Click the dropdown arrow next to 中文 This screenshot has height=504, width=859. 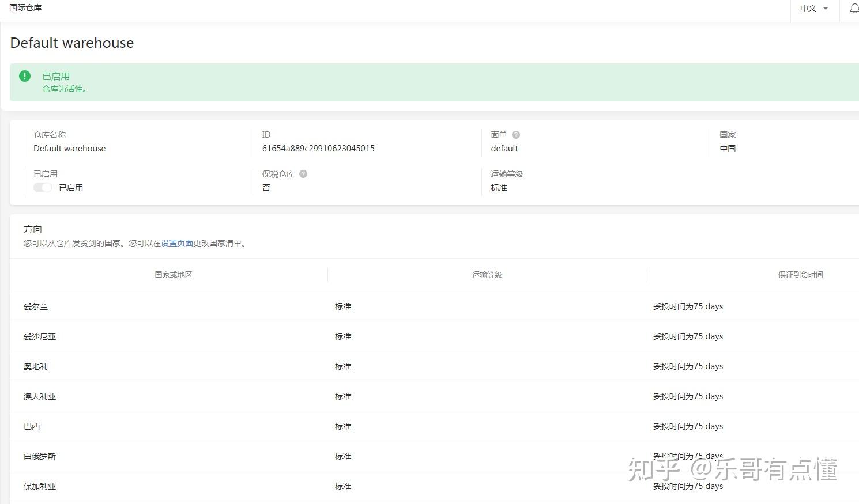pos(825,9)
